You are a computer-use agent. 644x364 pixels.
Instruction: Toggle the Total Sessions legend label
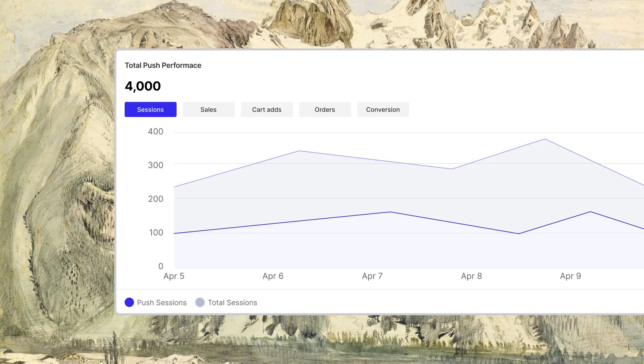point(232,303)
